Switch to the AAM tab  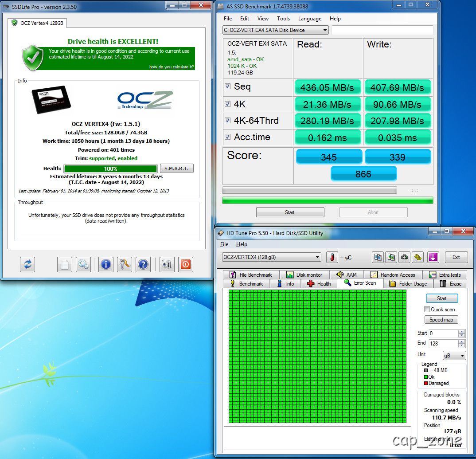pyautogui.click(x=347, y=275)
